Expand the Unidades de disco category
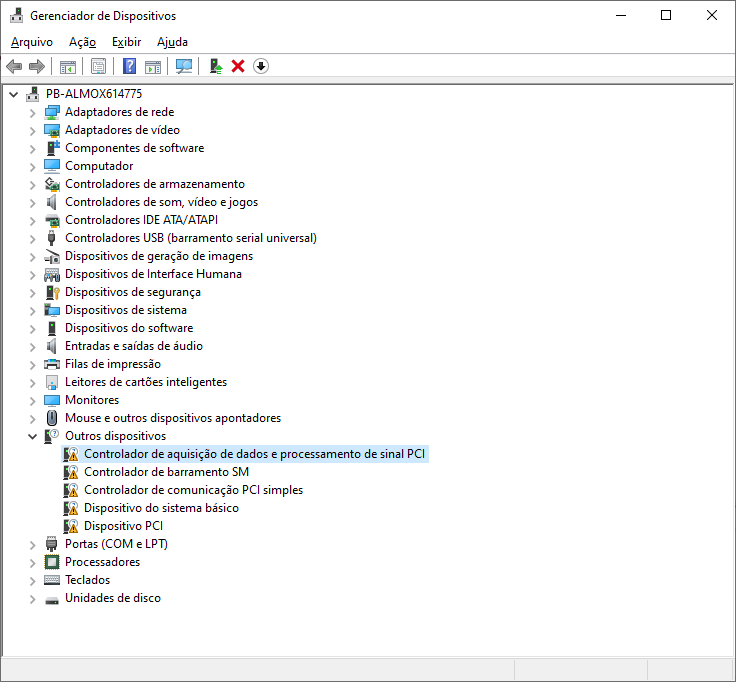736x682 pixels. coord(33,598)
